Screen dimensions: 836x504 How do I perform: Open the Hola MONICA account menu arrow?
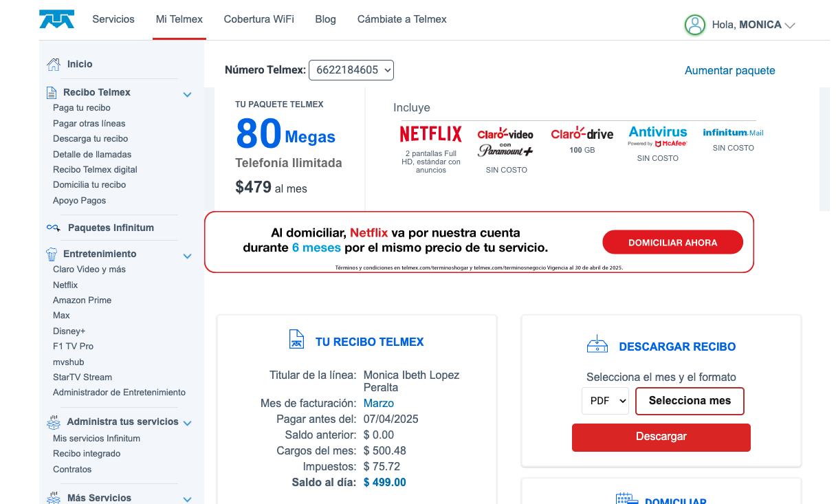[790, 25]
